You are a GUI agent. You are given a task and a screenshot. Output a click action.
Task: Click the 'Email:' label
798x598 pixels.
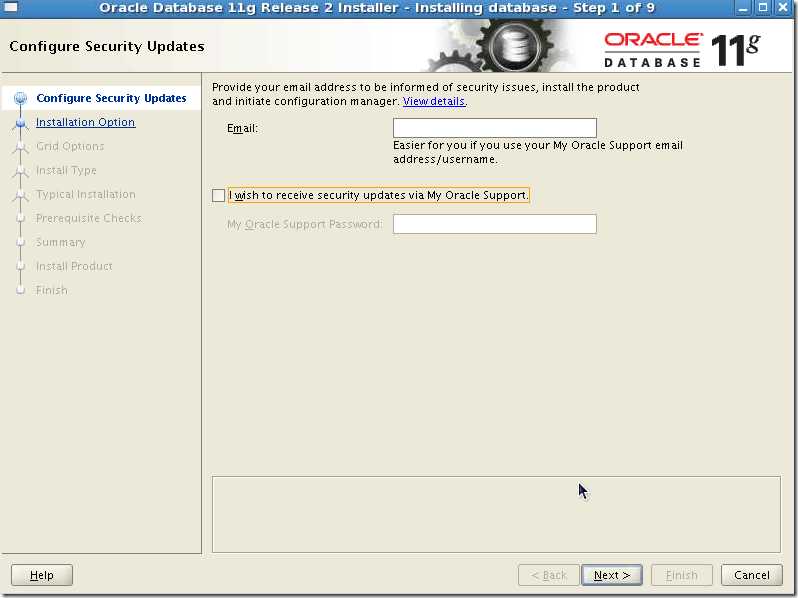click(x=242, y=128)
